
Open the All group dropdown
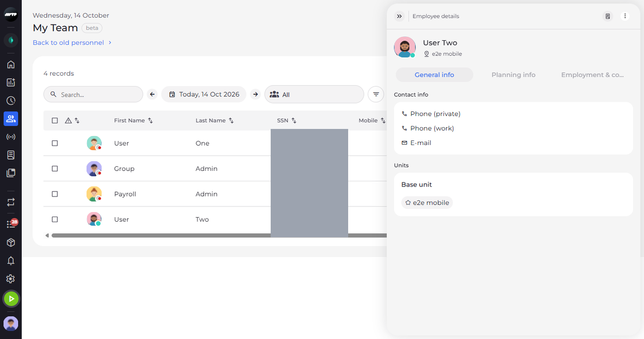(x=314, y=94)
